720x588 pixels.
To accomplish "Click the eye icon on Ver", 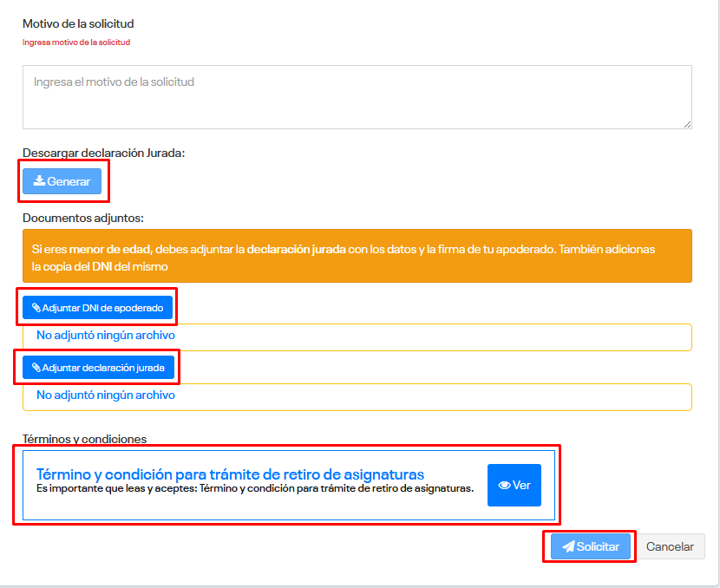I will 504,486.
